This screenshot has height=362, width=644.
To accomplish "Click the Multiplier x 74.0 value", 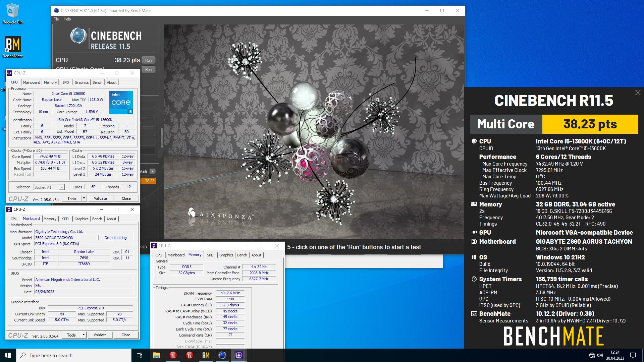I will pyautogui.click(x=50, y=162).
